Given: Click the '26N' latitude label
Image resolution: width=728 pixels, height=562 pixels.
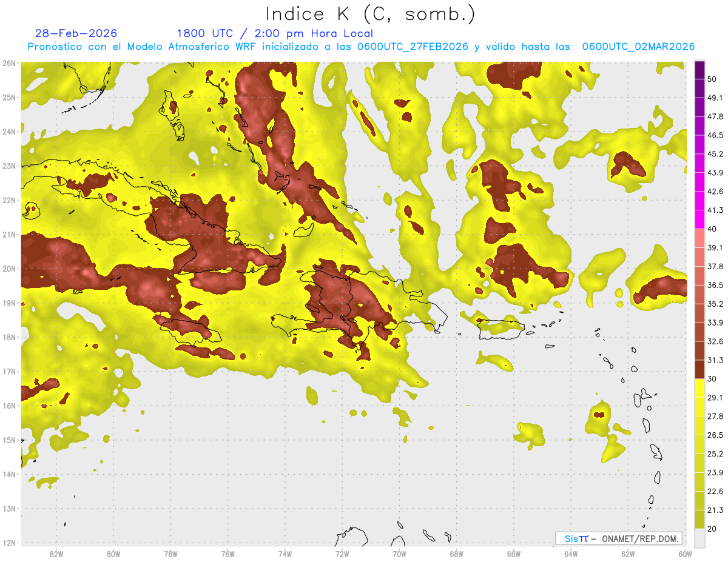Looking at the screenshot, I should [9, 63].
